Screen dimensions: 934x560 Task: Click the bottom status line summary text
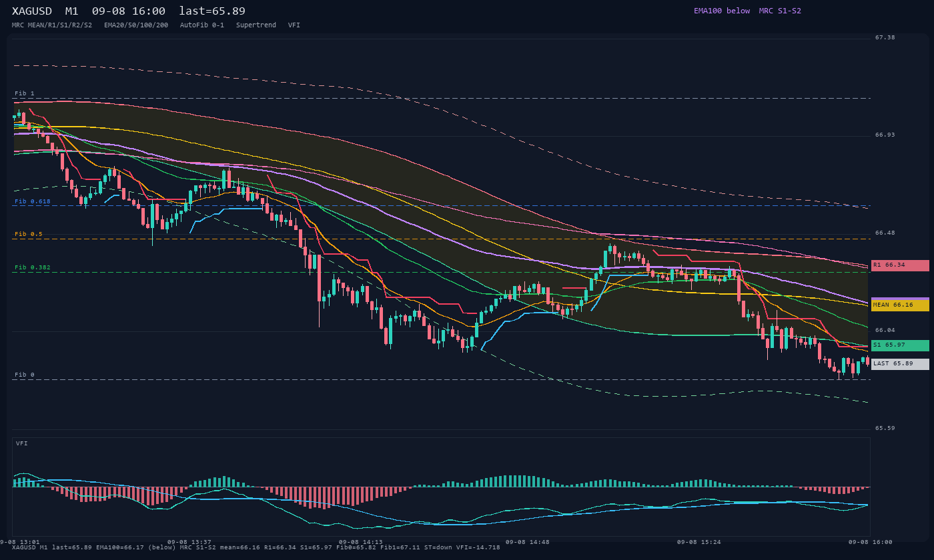click(x=256, y=547)
